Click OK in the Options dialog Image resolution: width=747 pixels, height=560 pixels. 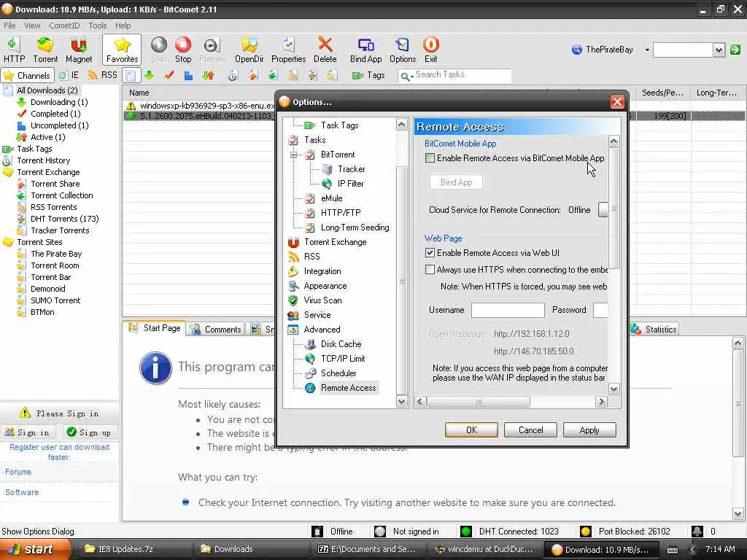(471, 430)
